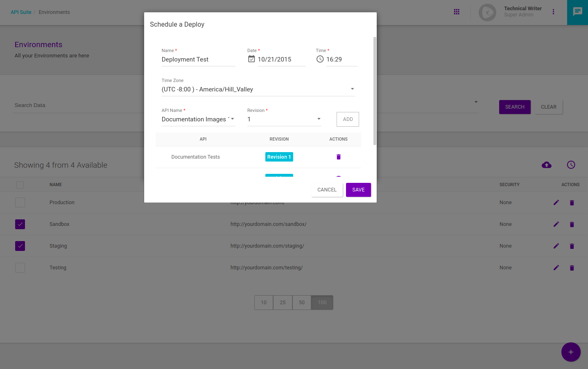
Task: Open the time picker clock icon
Action: [x=319, y=59]
